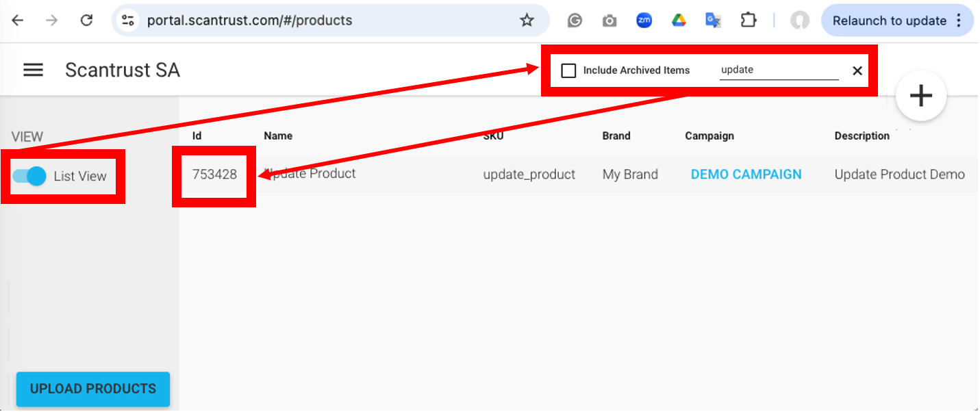Viewport: 980px width, 412px height.
Task: Open the browser extensions puzzle icon
Action: coord(748,21)
